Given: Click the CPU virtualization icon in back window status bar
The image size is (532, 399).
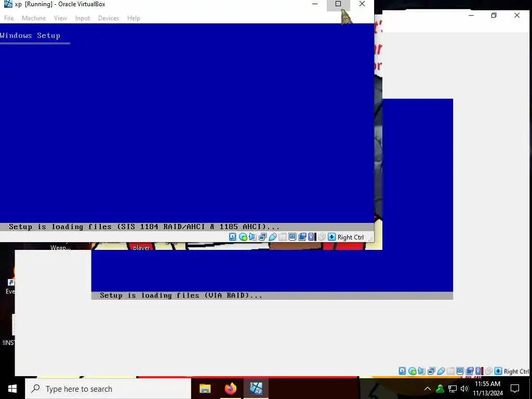Looking at the screenshot, I should pos(479,371).
